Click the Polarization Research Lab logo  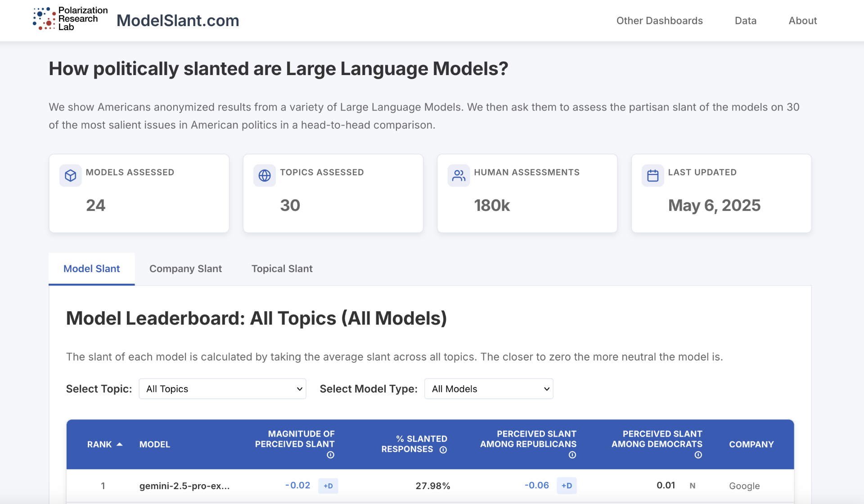(x=70, y=19)
